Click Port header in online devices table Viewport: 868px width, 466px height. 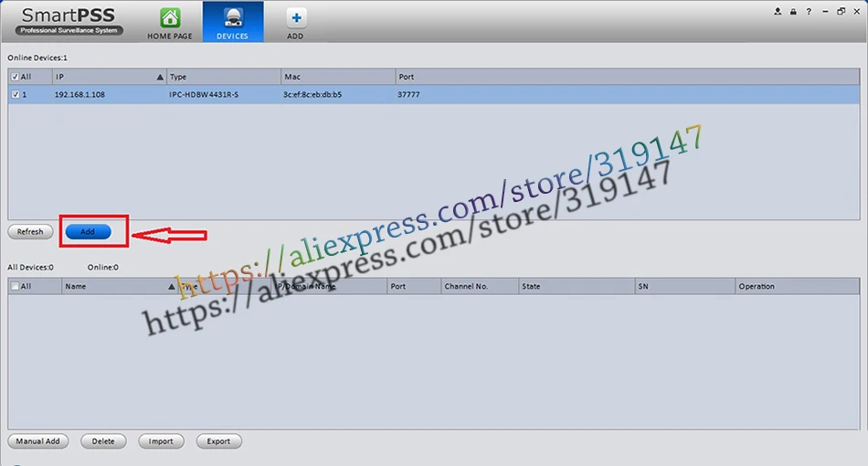coord(627,77)
